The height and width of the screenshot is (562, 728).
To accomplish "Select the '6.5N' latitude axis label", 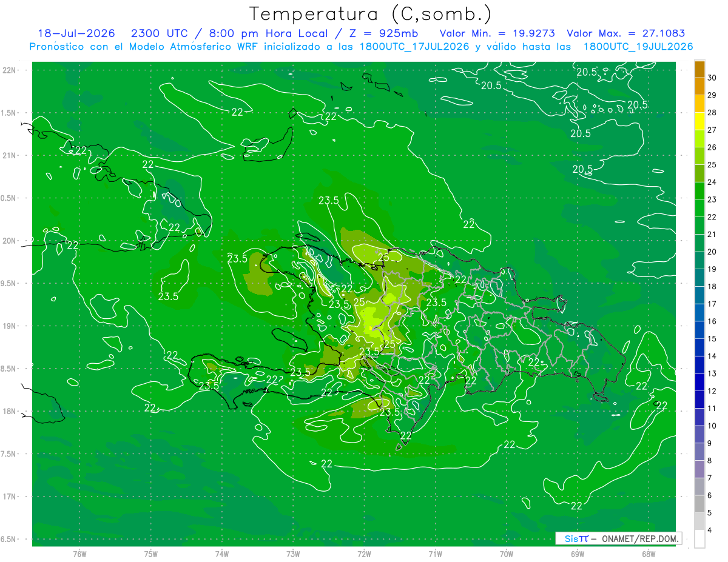I will point(9,539).
